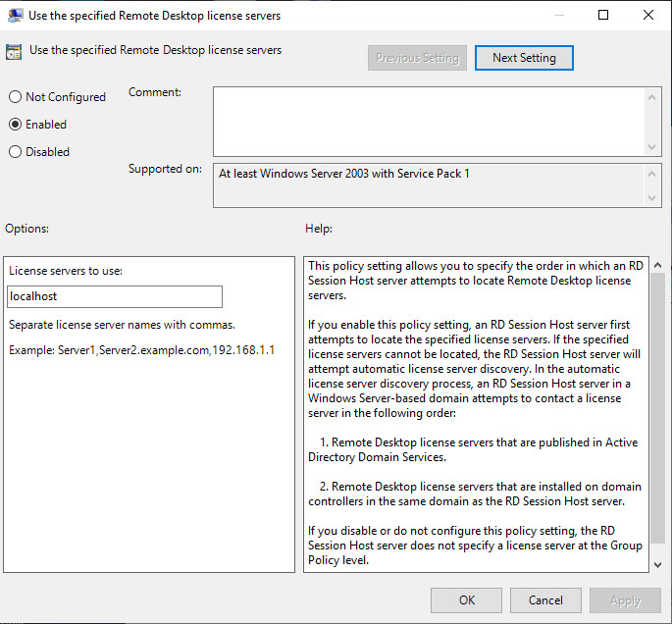The image size is (672, 624).
Task: Click the Apply button
Action: point(625,600)
